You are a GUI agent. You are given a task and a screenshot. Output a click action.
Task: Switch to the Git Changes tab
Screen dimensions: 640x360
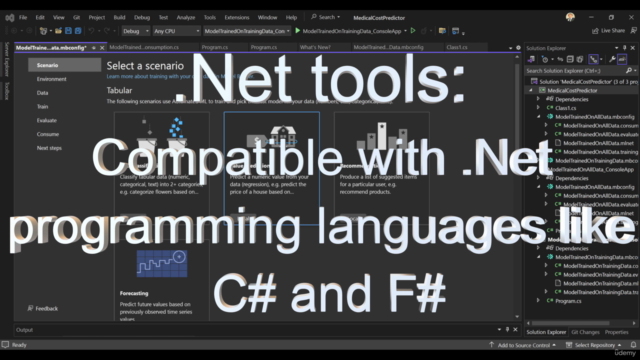pos(585,332)
